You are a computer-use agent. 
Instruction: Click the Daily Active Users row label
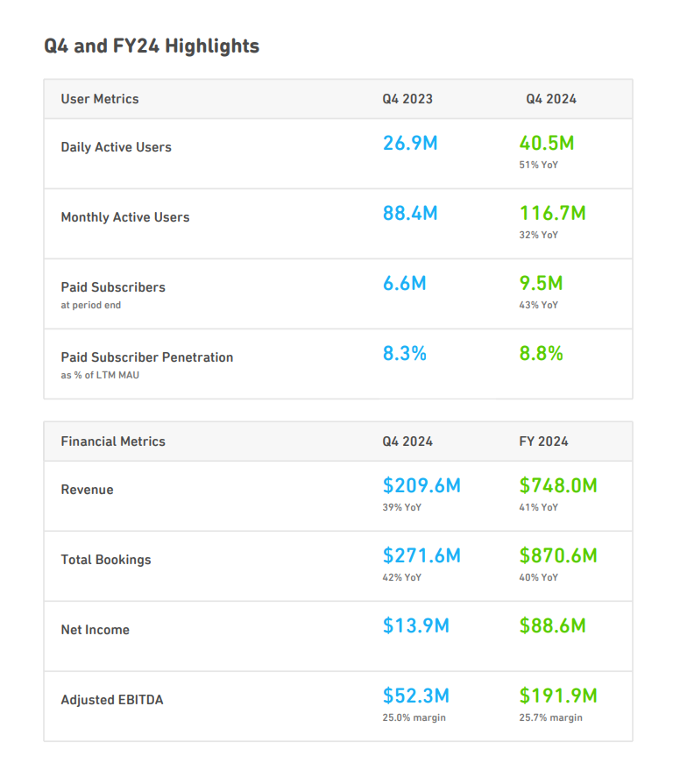tap(116, 147)
